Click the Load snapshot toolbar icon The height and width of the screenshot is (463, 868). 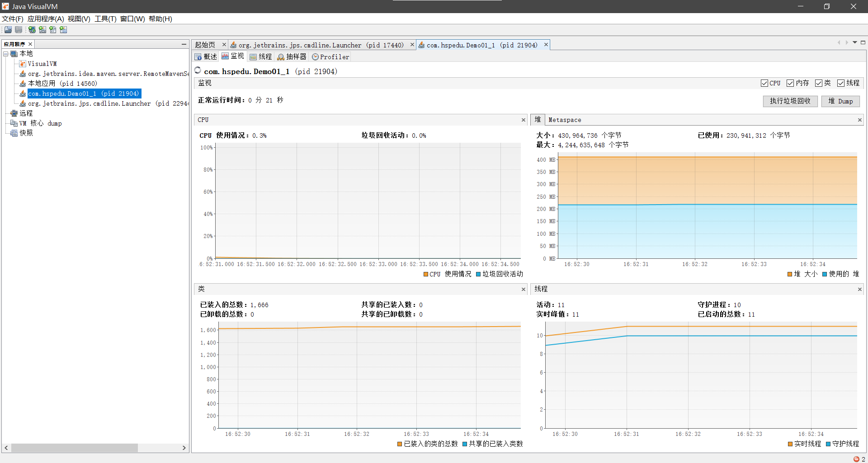pyautogui.click(x=8, y=30)
